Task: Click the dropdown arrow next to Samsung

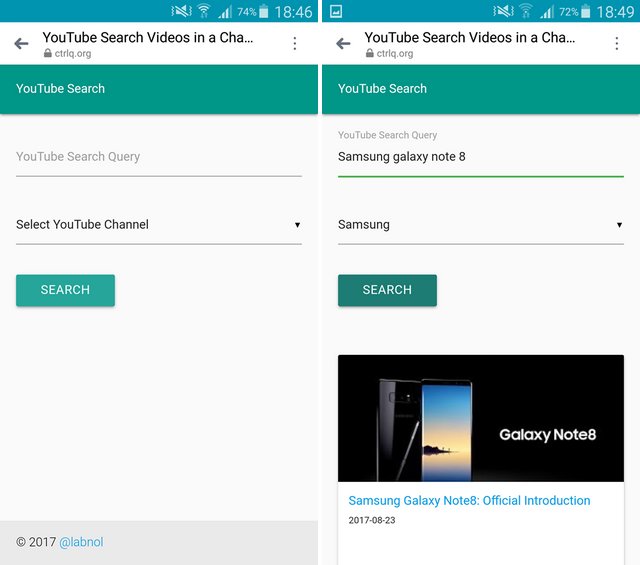Action: [619, 225]
